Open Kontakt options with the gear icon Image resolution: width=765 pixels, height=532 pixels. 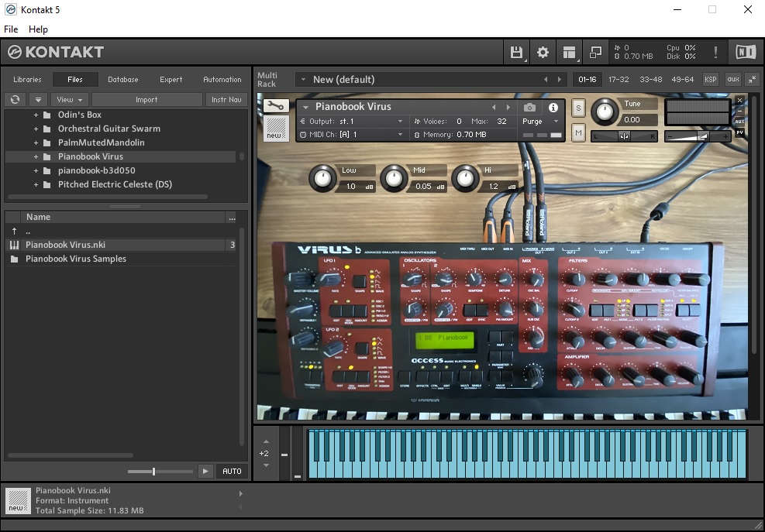tap(543, 52)
